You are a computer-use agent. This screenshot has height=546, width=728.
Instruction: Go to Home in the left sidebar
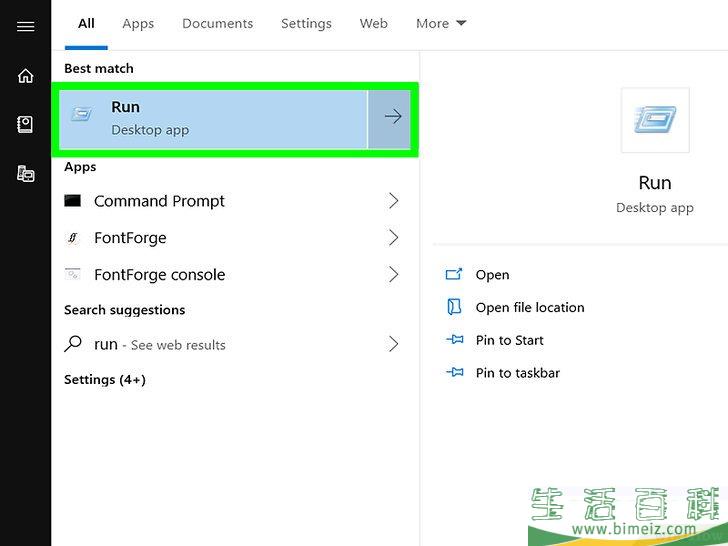coord(26,75)
